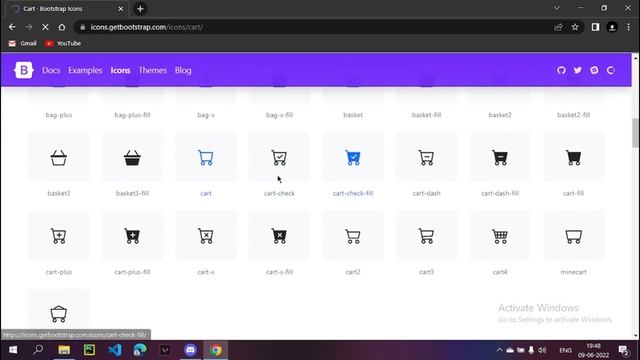
Task: Switch to the Cart · Bootstrap Icons tab
Action: click(67, 9)
